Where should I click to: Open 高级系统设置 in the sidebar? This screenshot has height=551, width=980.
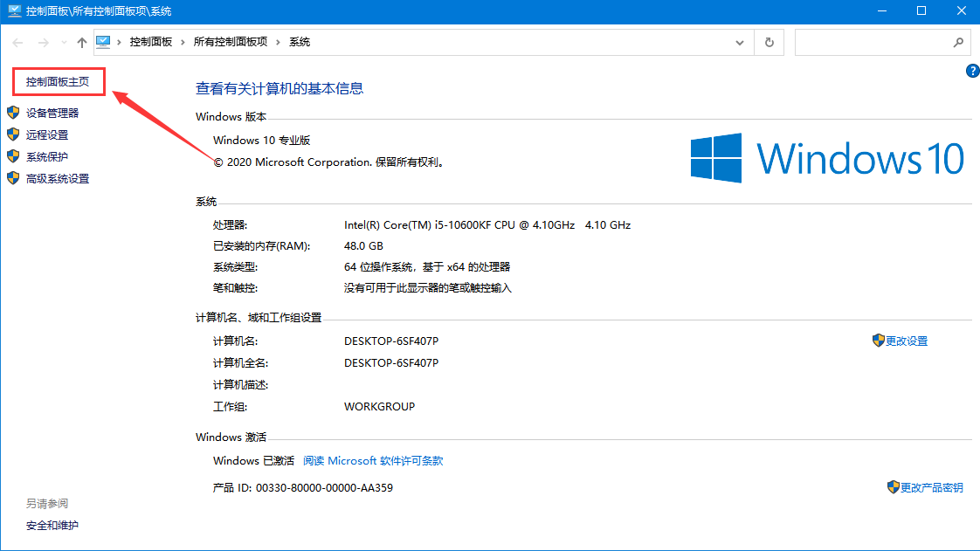(x=58, y=178)
